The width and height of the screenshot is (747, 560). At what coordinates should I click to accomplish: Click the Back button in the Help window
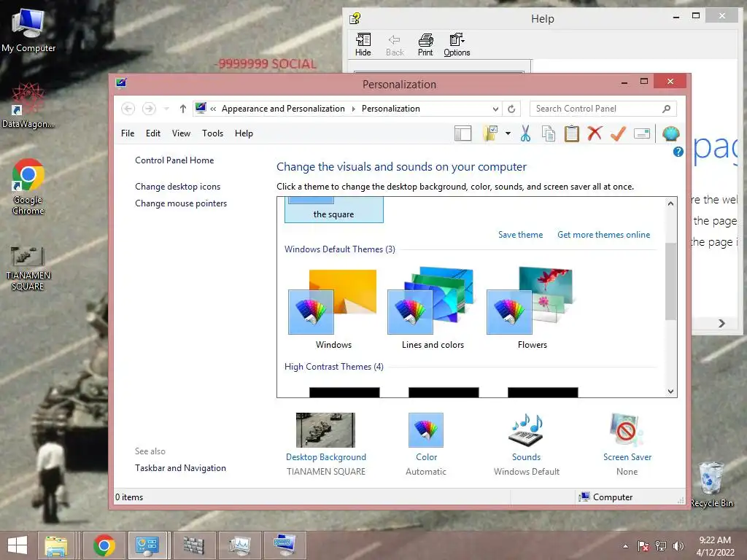[x=395, y=44]
